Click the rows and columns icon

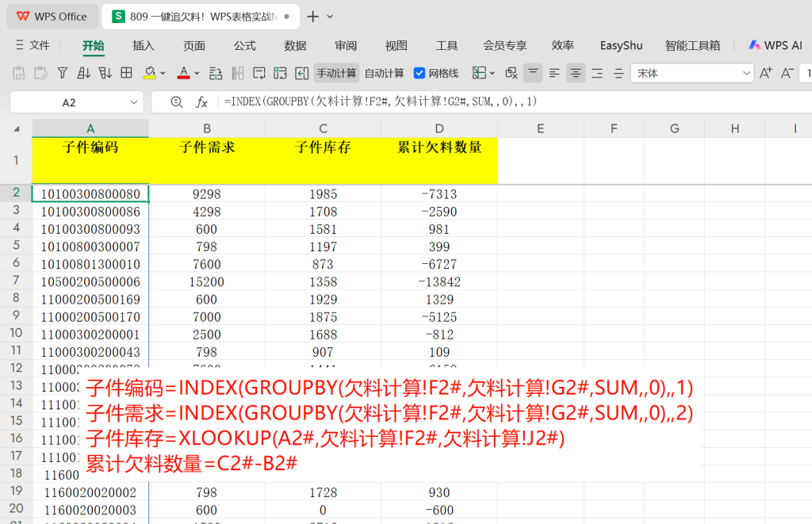click(x=216, y=73)
